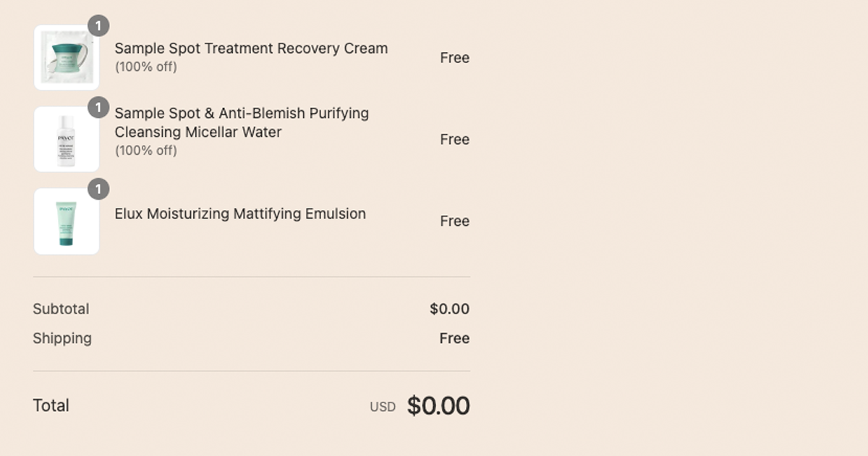868x456 pixels.
Task: Click quantity badge on Recovery Cream image
Action: tap(98, 26)
